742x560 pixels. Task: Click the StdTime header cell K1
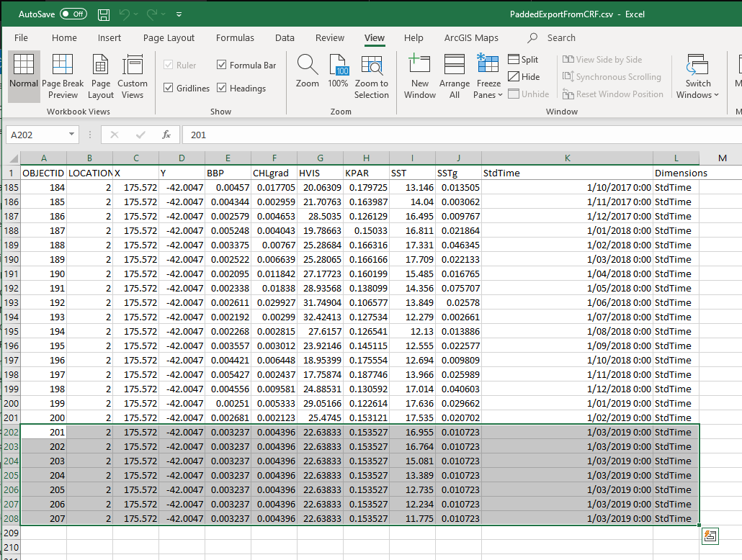tap(567, 173)
